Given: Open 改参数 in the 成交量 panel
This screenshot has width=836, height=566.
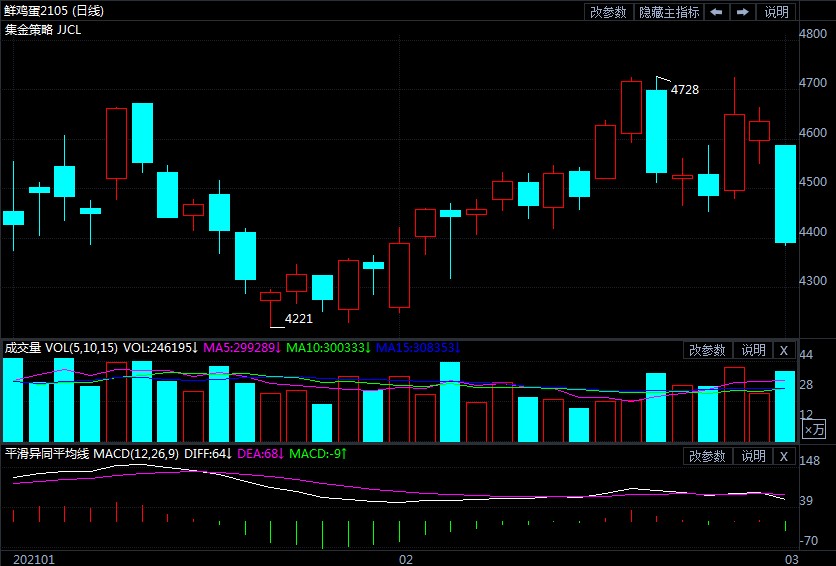Looking at the screenshot, I should point(708,350).
